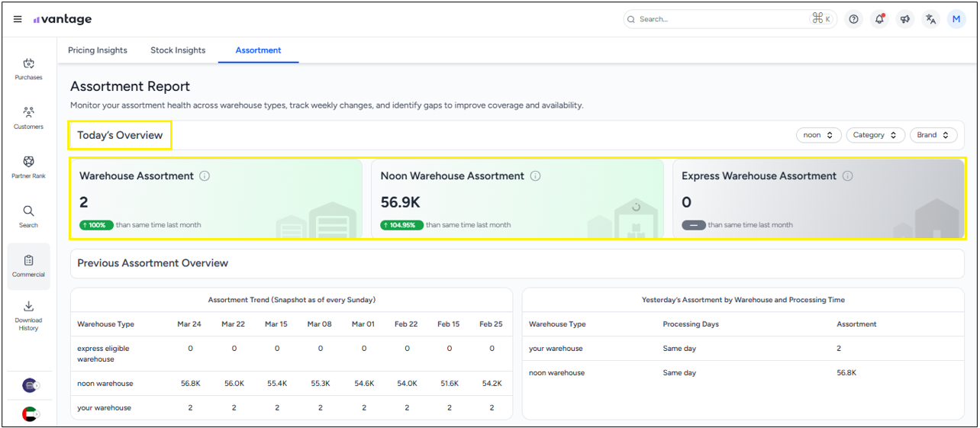This screenshot has height=428, width=980.
Task: Click the vantage logo
Action: click(63, 19)
